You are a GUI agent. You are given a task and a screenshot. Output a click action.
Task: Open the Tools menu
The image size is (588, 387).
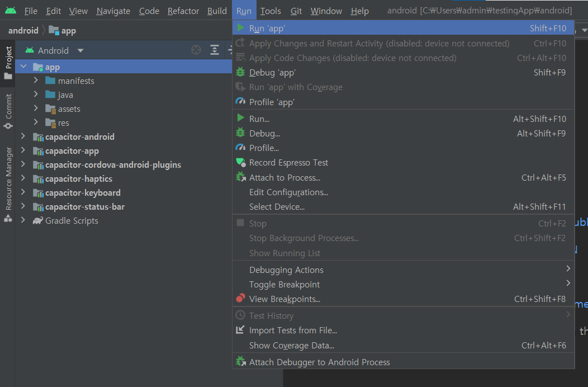pos(271,11)
